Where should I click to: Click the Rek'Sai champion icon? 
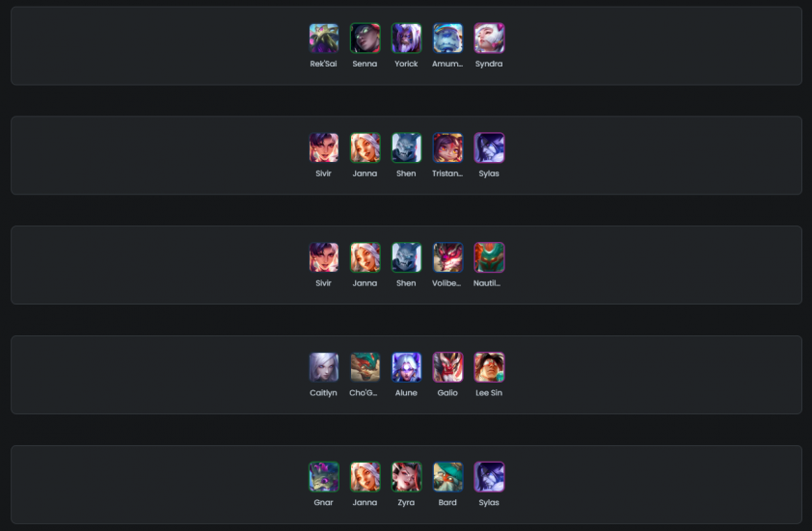(324, 39)
